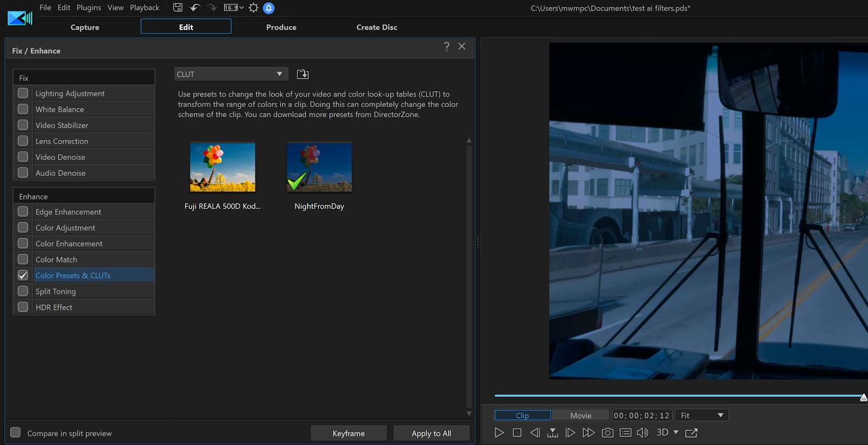This screenshot has width=868, height=445.
Task: Import a CLUT file with the import icon
Action: coord(303,74)
